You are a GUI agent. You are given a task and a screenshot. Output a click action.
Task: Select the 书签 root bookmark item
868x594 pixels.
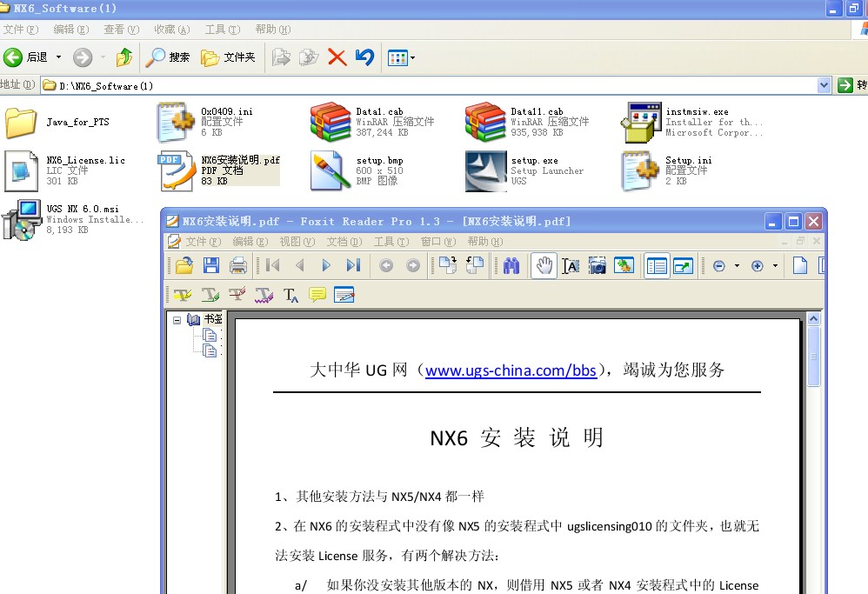[x=212, y=319]
